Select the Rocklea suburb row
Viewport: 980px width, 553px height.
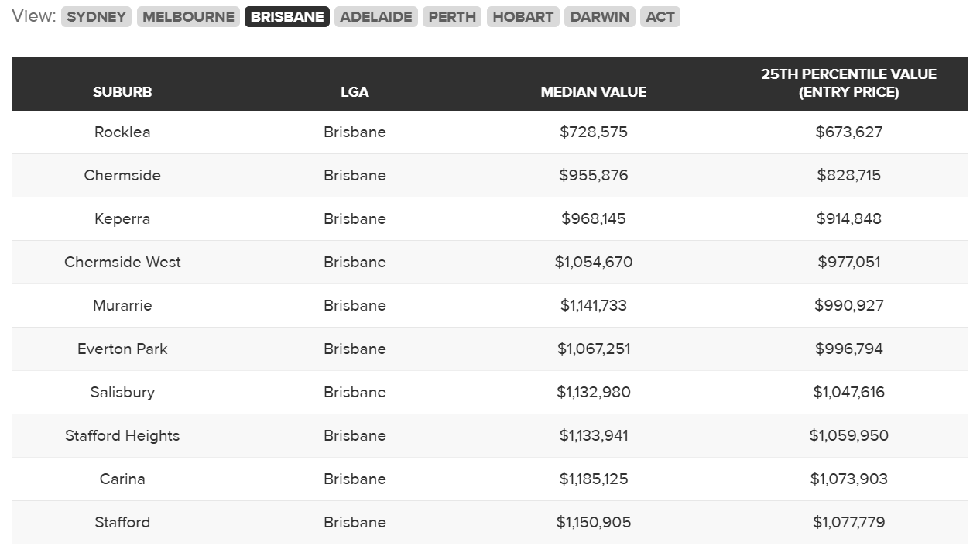122,132
